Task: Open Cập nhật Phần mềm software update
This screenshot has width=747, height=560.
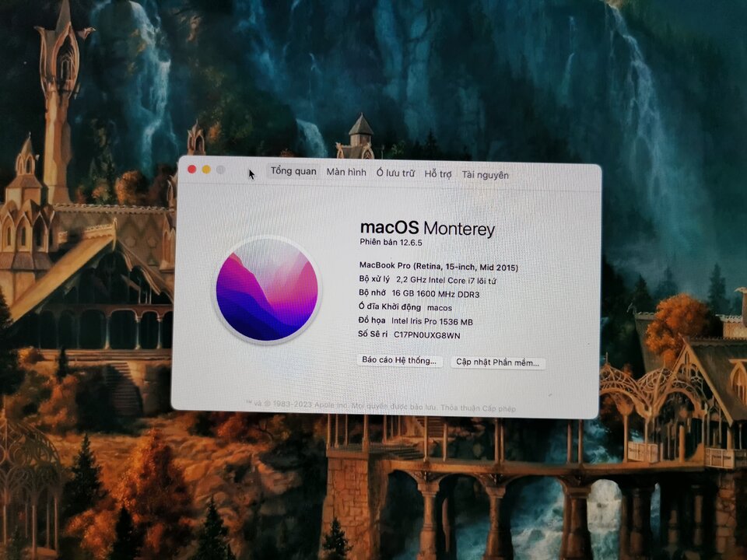Action: click(497, 362)
